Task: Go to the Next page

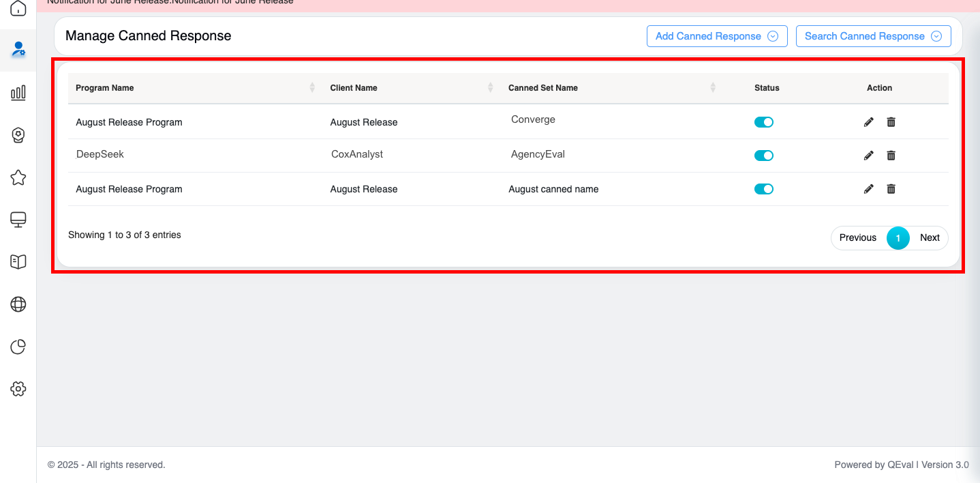Action: (930, 237)
